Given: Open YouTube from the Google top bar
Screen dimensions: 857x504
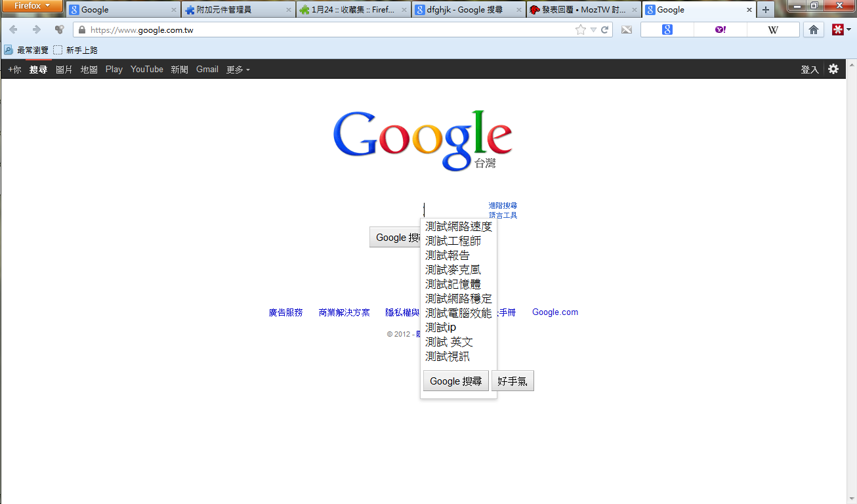Looking at the screenshot, I should click(146, 70).
